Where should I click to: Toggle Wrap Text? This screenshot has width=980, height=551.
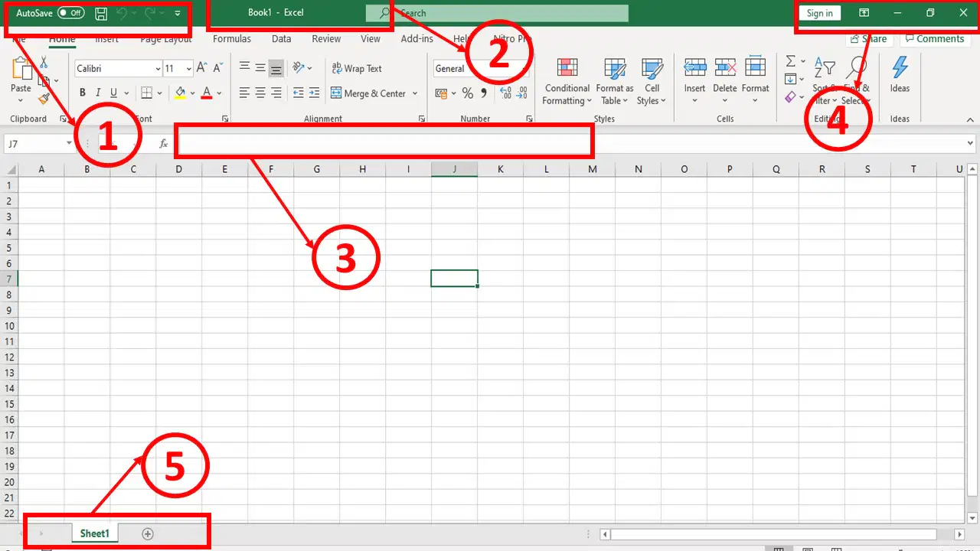[x=357, y=68]
